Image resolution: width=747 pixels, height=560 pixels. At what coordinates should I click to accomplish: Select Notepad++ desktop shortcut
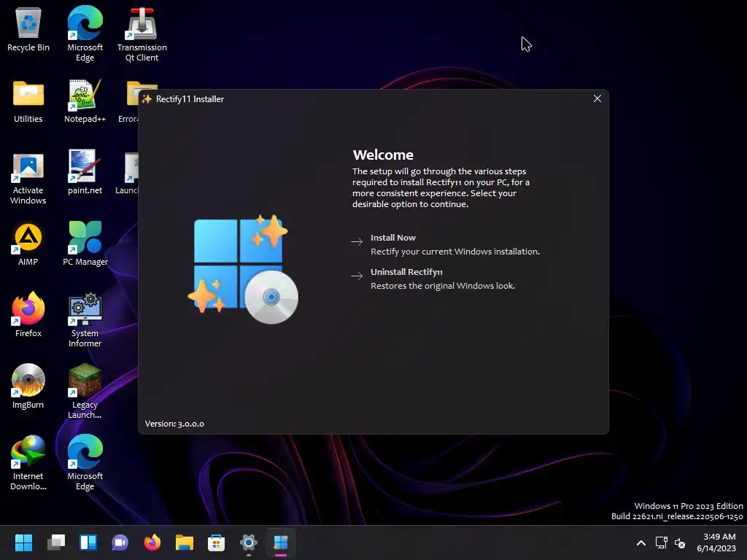click(x=85, y=101)
